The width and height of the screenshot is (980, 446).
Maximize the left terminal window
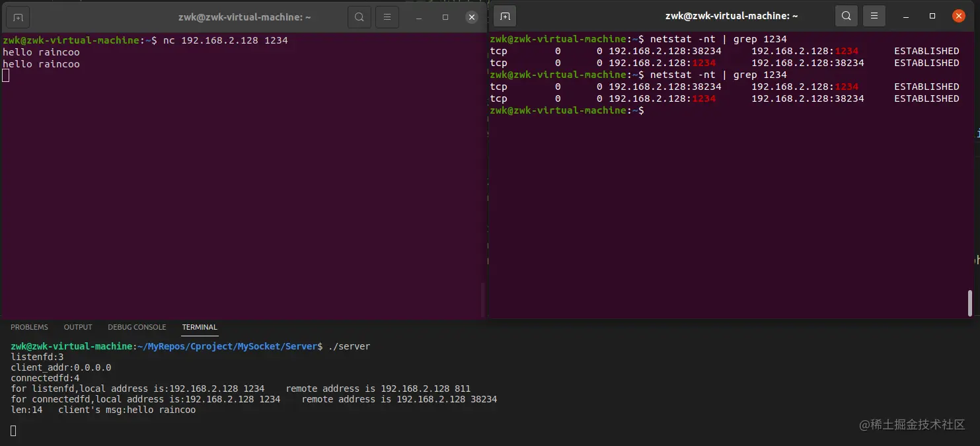click(x=445, y=17)
